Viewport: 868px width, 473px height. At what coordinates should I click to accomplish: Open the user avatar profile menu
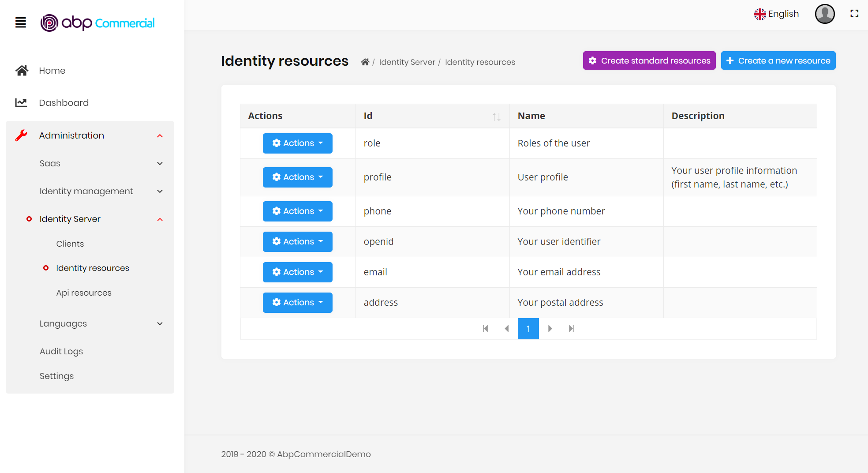click(x=824, y=14)
